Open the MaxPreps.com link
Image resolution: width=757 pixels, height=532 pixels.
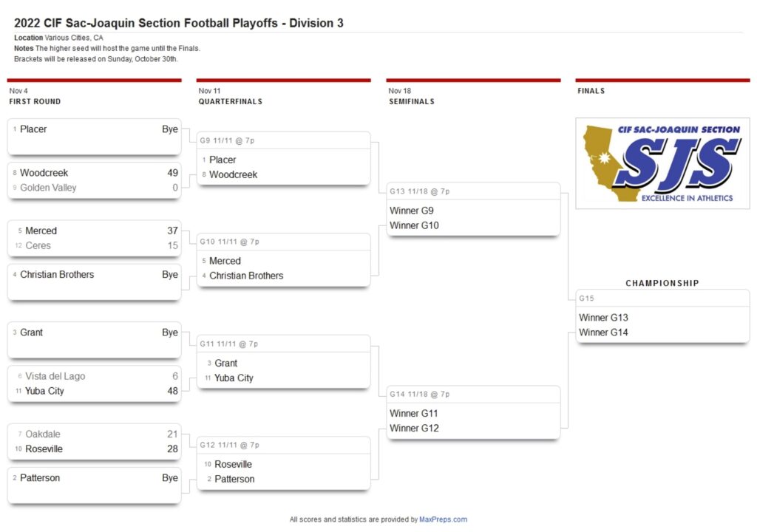443,519
